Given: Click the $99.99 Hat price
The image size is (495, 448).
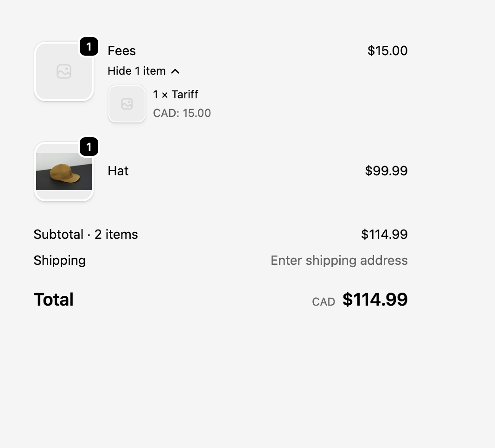Looking at the screenshot, I should pyautogui.click(x=387, y=171).
